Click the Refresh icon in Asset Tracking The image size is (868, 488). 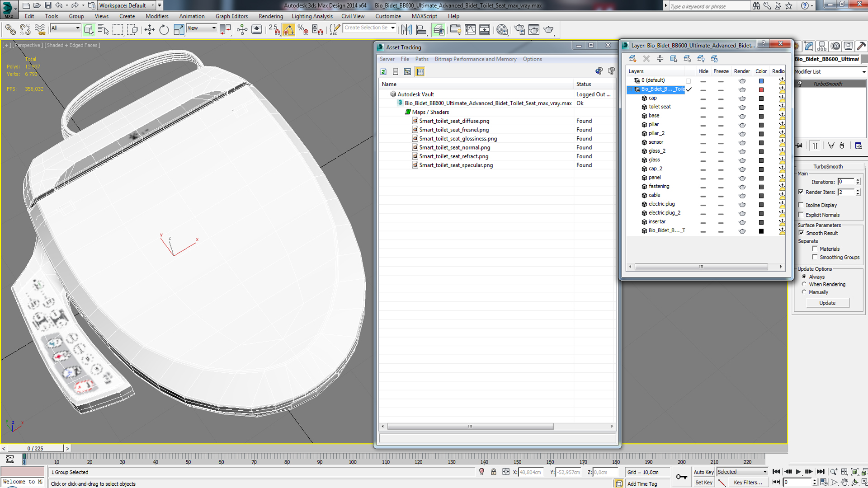[x=383, y=72]
